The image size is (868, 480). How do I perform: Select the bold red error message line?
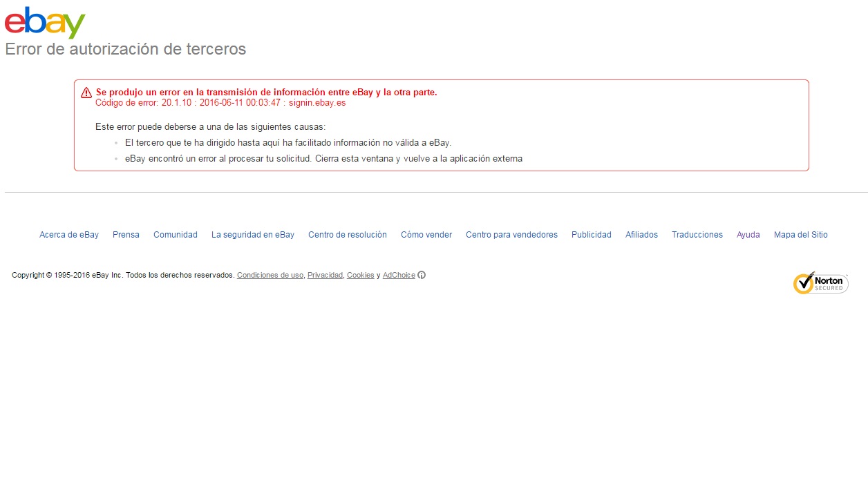point(267,92)
